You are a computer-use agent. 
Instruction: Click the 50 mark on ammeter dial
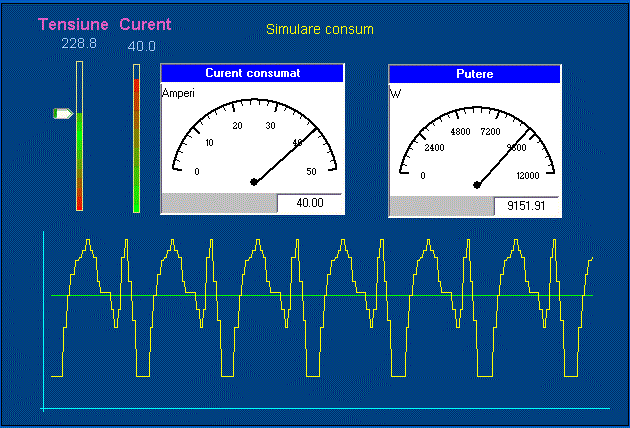[311, 172]
